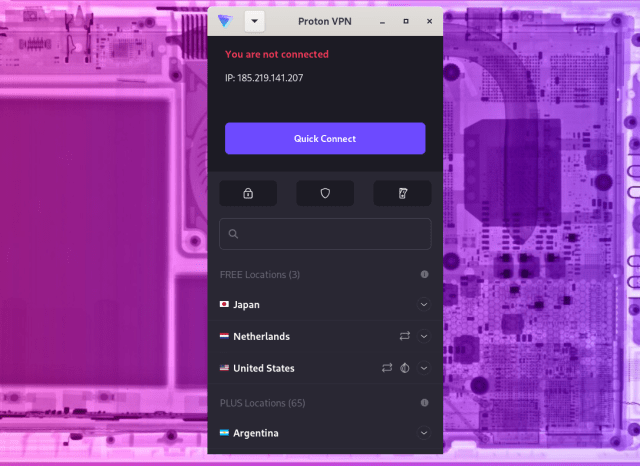
Task: Click the Netherlands flag icon
Action: point(224,336)
